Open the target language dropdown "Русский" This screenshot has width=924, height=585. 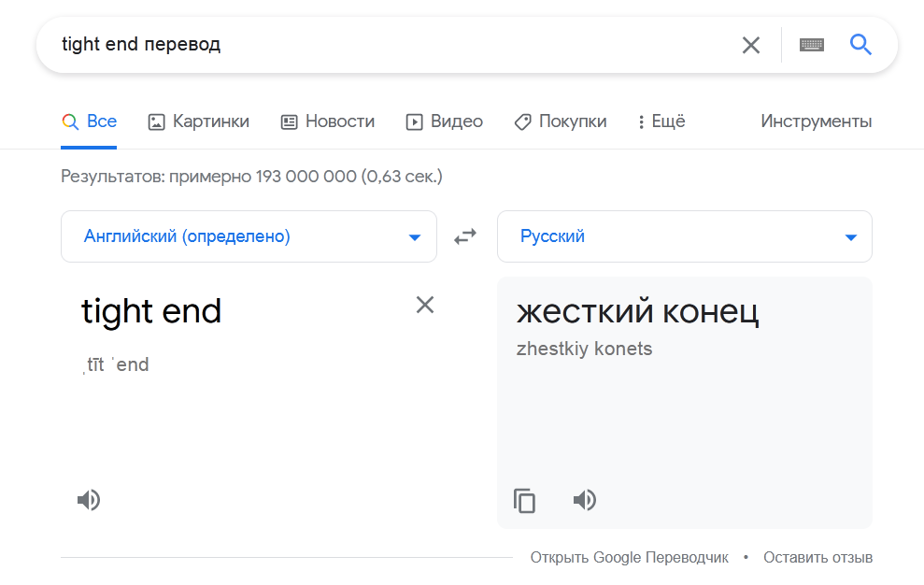[684, 236]
